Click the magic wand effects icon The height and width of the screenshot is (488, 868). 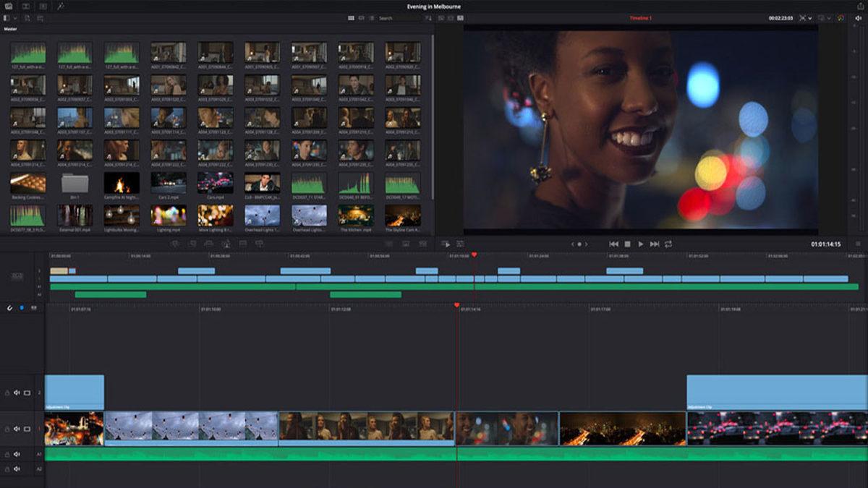pyautogui.click(x=61, y=6)
